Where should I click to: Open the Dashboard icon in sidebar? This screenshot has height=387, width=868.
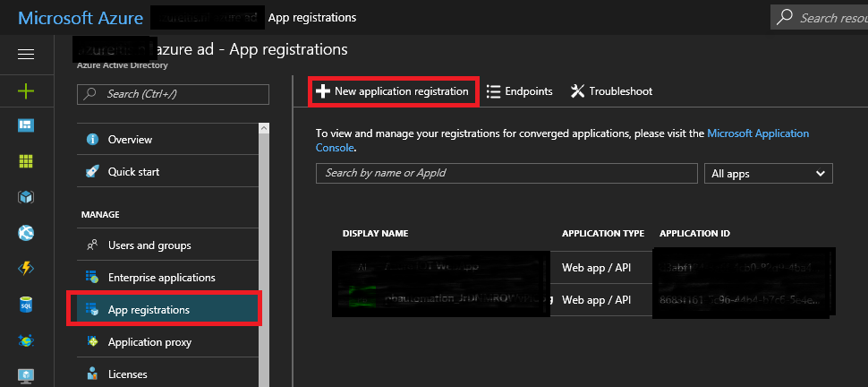coord(26,125)
